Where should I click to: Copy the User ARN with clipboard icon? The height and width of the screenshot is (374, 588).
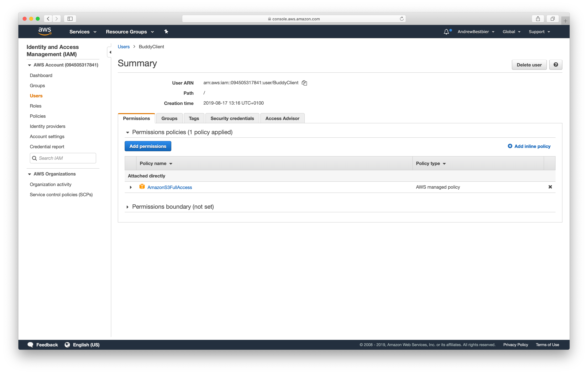(304, 83)
